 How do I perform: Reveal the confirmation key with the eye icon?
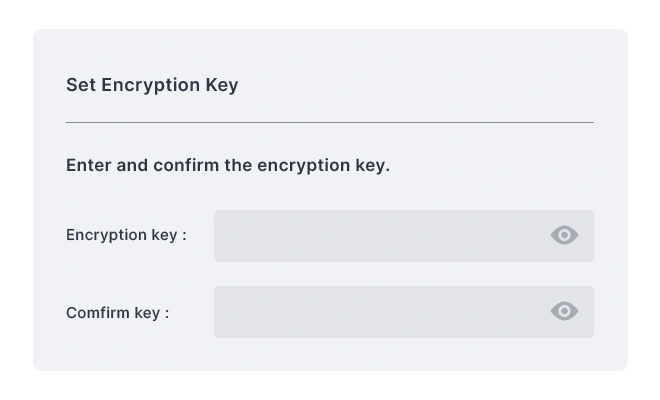(564, 311)
